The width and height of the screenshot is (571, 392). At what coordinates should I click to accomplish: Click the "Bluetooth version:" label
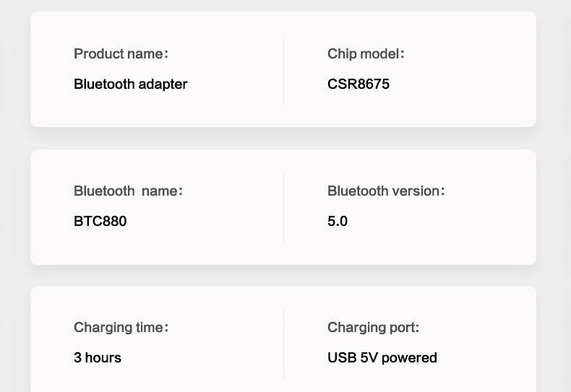(x=386, y=191)
